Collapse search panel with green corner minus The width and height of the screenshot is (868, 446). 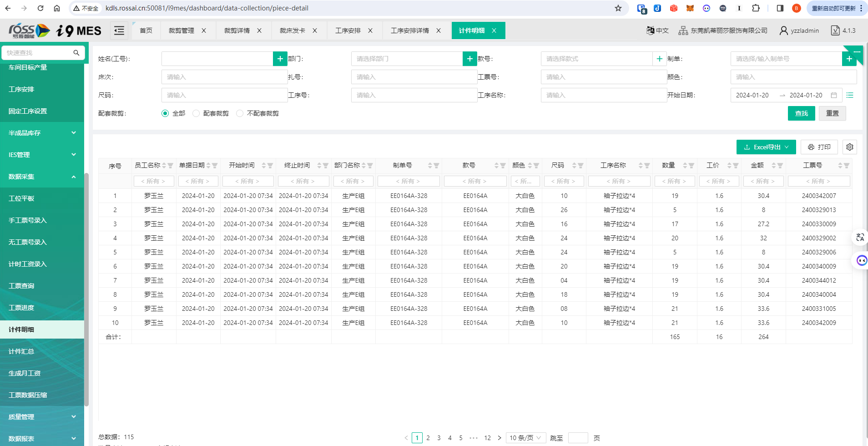pyautogui.click(x=856, y=51)
